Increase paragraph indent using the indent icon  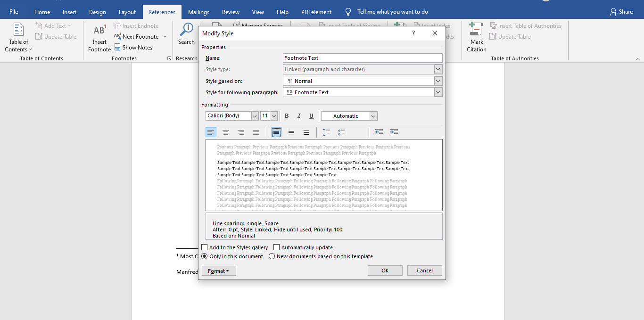[x=394, y=132]
